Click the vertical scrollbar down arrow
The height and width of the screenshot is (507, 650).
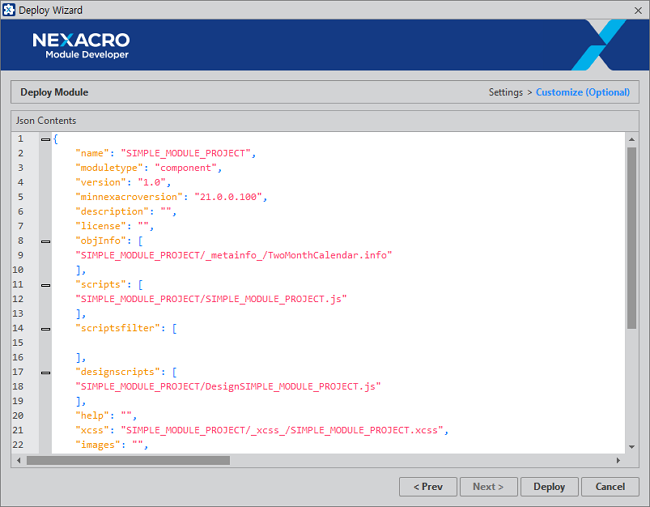click(x=631, y=446)
